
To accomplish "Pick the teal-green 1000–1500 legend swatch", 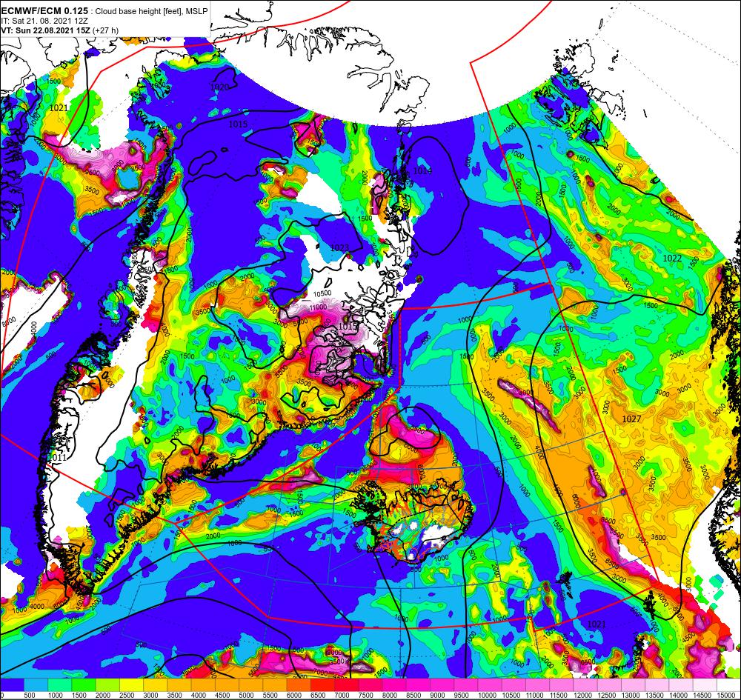I will [x=60, y=684].
